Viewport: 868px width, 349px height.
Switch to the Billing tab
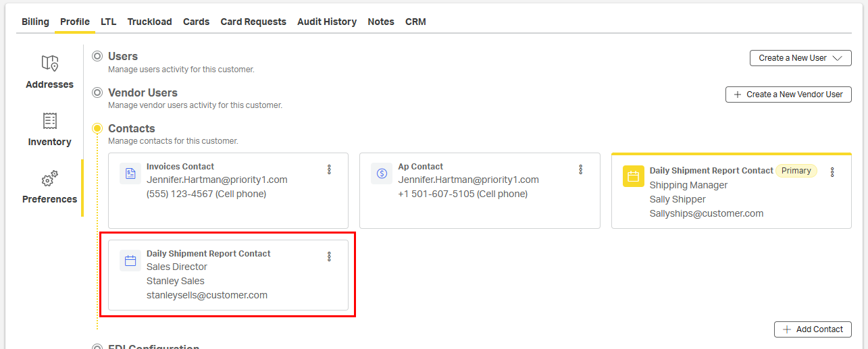coord(35,22)
